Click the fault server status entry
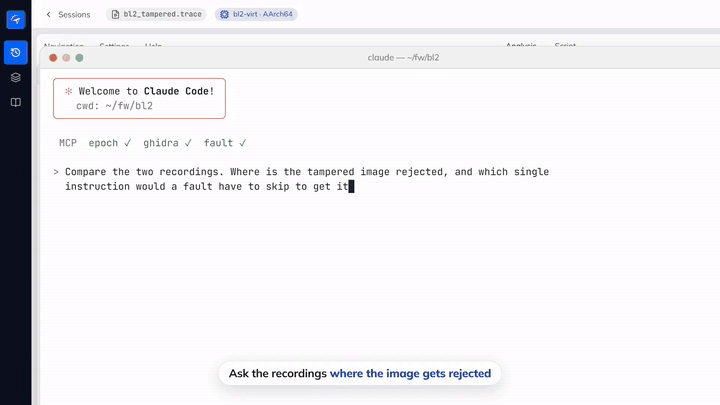The width and height of the screenshot is (720, 405). [225, 143]
